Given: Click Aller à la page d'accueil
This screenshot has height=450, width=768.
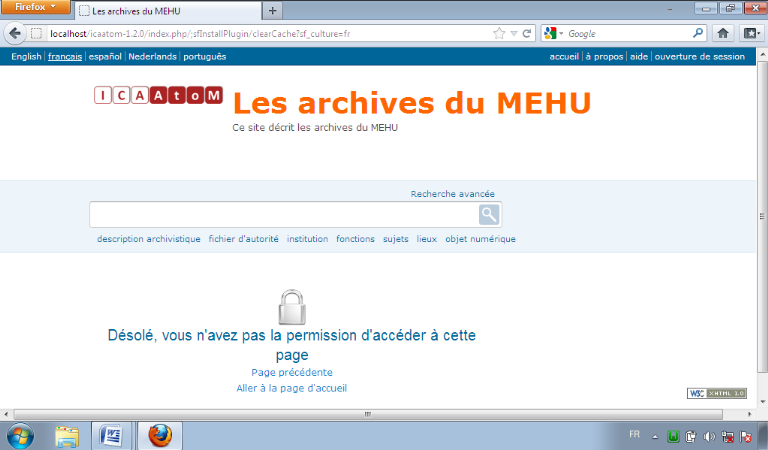Looking at the screenshot, I should pyautogui.click(x=292, y=388).
